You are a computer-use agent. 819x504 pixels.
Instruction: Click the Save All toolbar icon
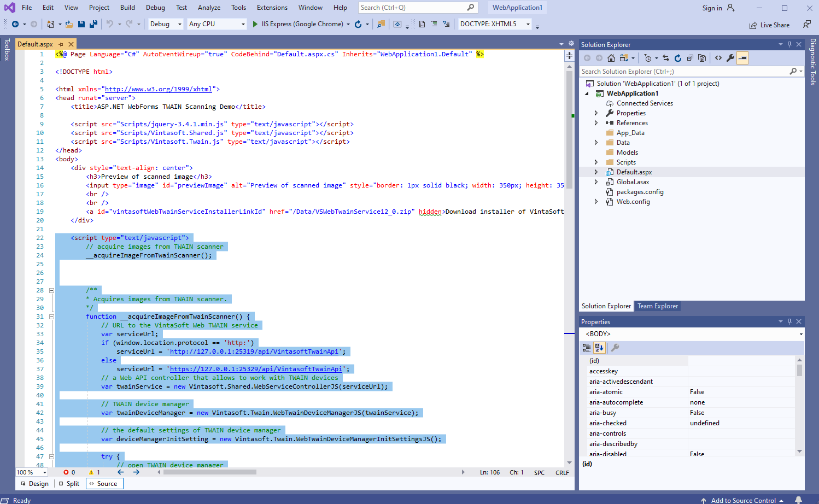click(x=93, y=24)
